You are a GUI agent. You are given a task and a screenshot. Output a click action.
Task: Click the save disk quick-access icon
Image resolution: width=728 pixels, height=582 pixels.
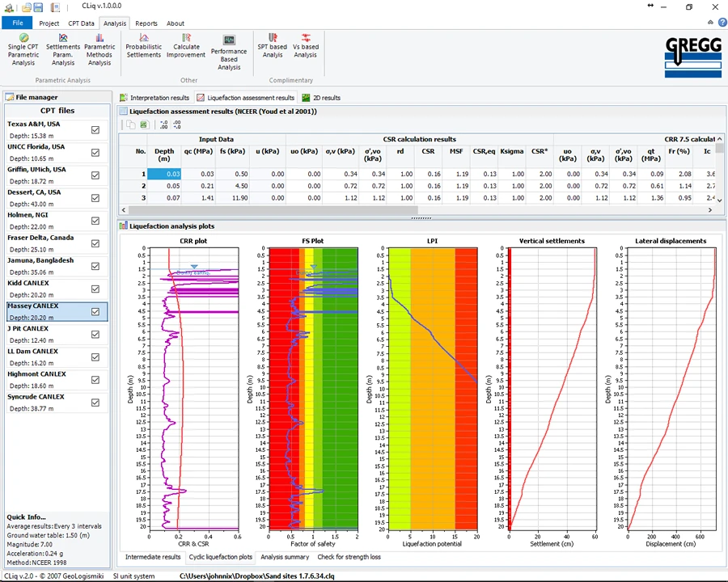point(39,7)
